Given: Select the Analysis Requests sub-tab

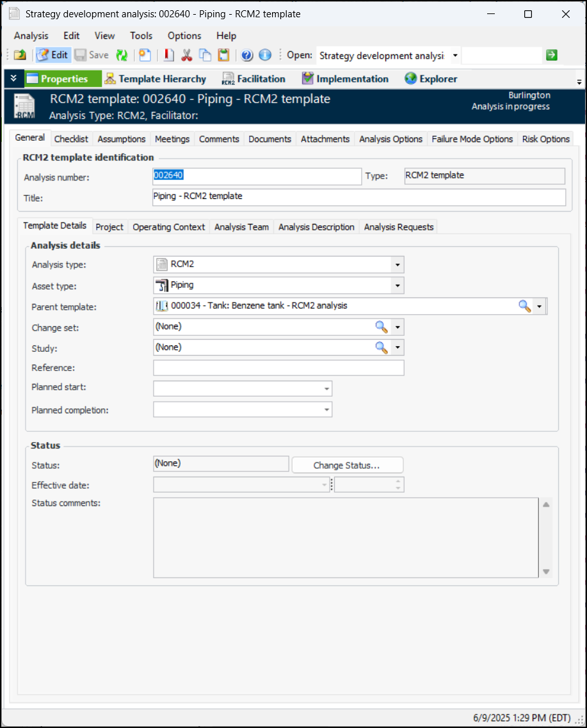Looking at the screenshot, I should (399, 227).
